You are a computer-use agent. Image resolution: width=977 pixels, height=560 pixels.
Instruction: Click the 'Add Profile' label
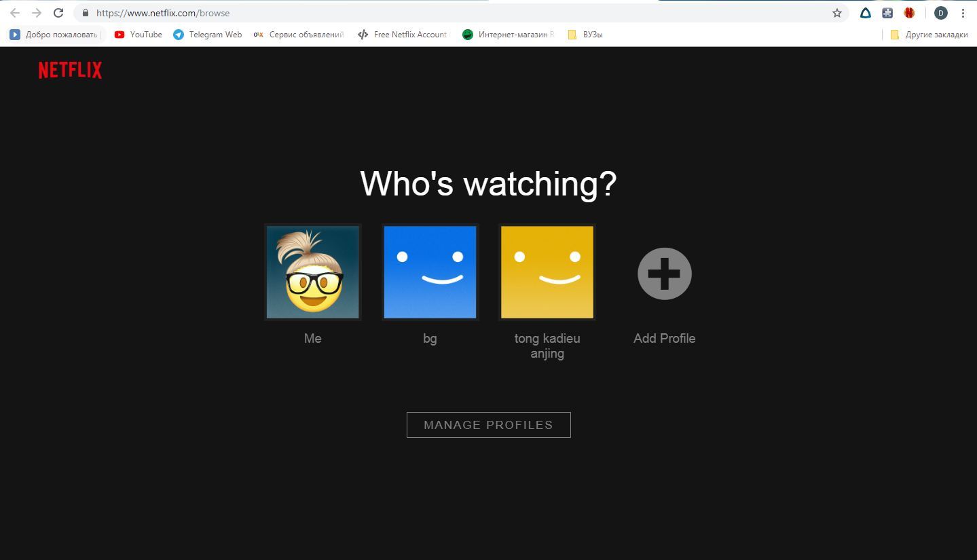coord(664,338)
